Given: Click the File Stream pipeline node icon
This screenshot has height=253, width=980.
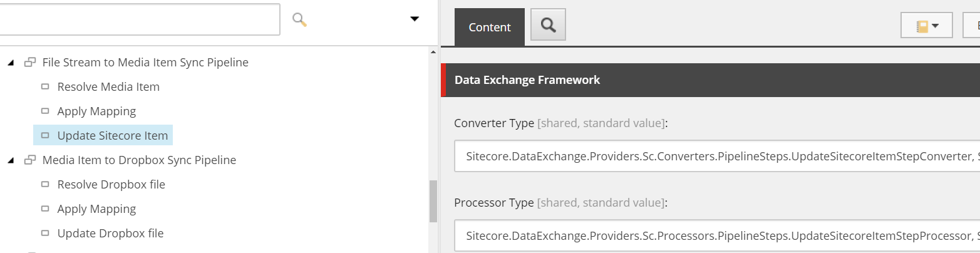Looking at the screenshot, I should tap(29, 63).
